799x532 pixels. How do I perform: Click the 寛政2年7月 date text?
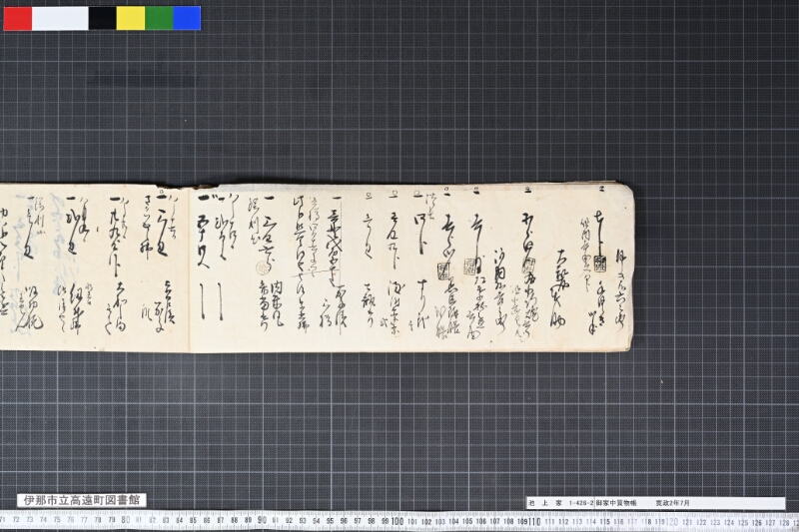[x=672, y=503]
